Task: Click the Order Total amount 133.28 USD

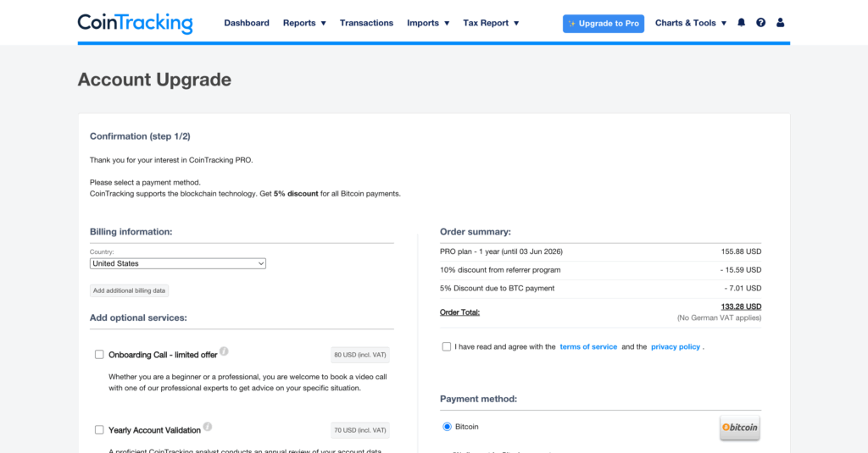Action: pyautogui.click(x=741, y=307)
